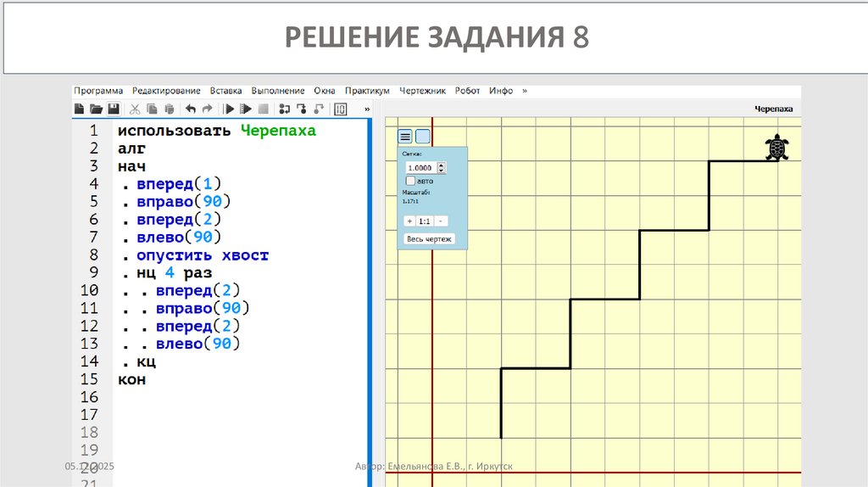
Task: Click the line 'использовать Черепаха' in the editor
Action: coord(217,131)
